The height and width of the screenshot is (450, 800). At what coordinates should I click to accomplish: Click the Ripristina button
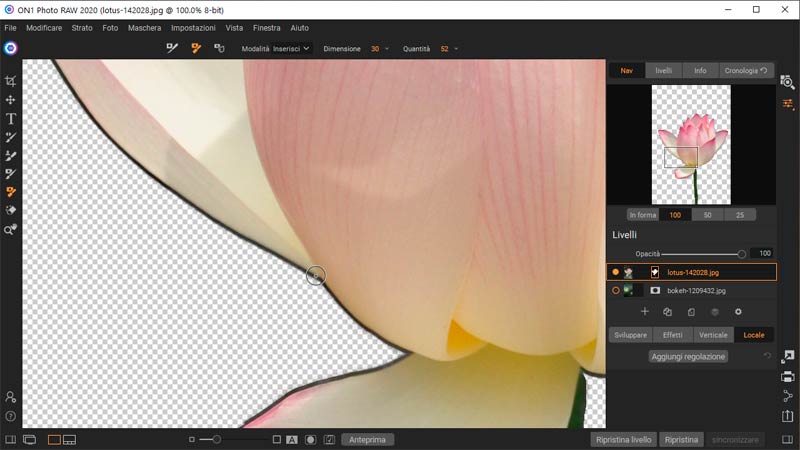point(681,439)
